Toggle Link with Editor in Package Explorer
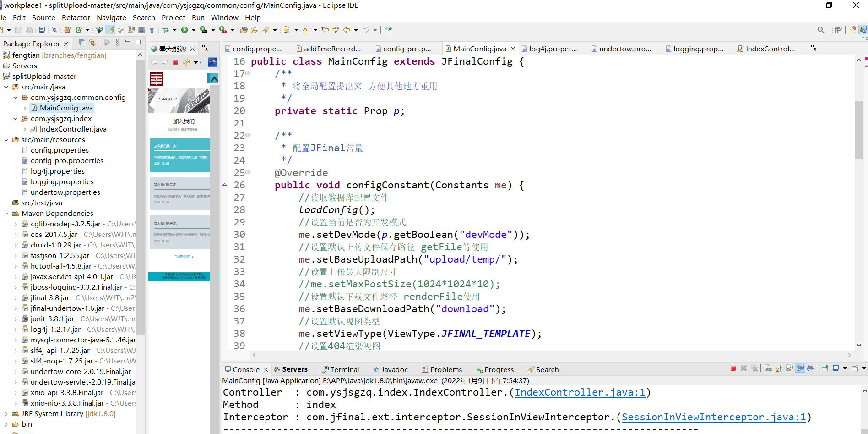The width and height of the screenshot is (868, 434). [92, 43]
